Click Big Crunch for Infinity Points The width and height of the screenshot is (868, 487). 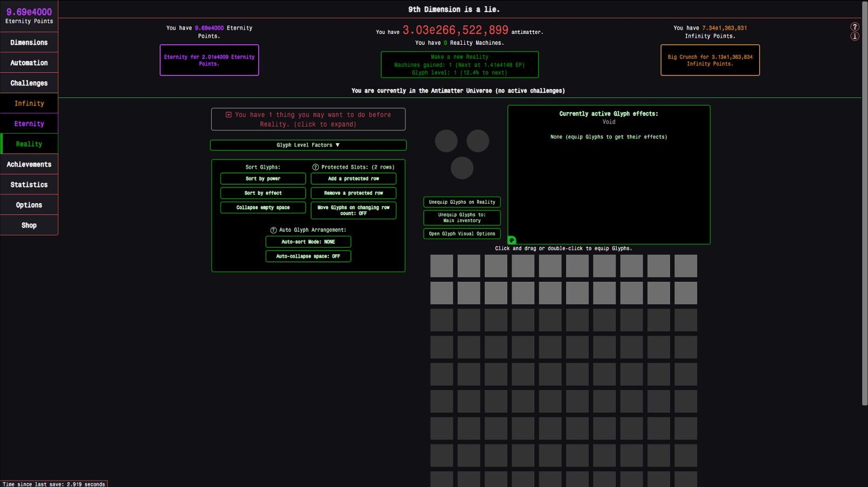(709, 60)
